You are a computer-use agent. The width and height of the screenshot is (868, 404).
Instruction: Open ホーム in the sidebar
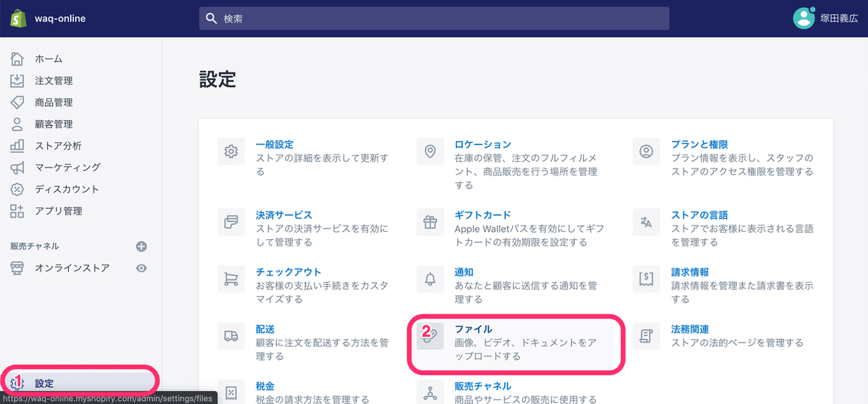point(48,59)
